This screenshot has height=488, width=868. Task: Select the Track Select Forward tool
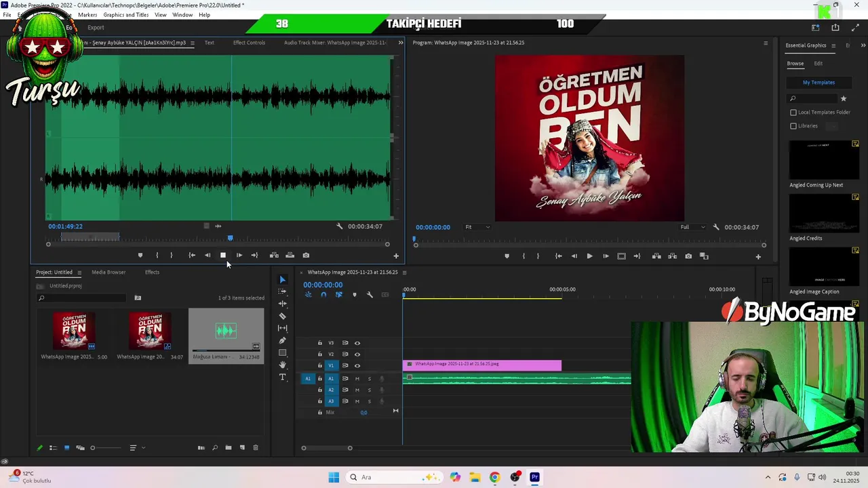click(283, 291)
